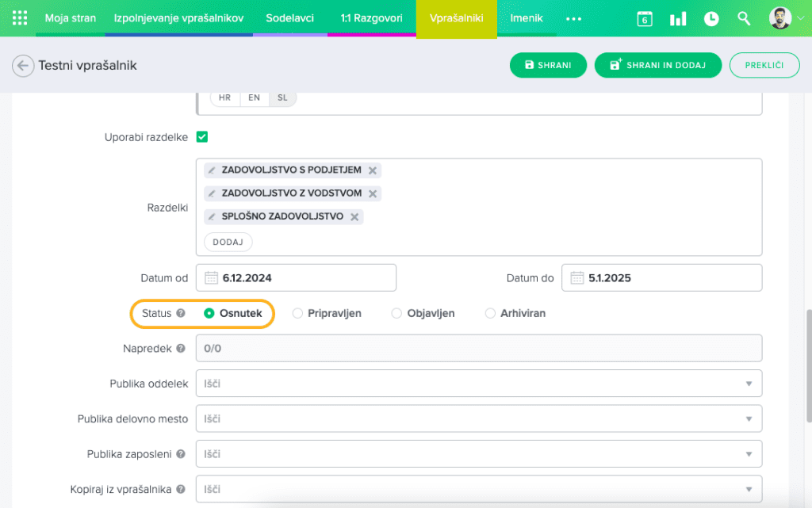Image resolution: width=812 pixels, height=508 pixels.
Task: Open the apps grid menu icon
Action: click(x=20, y=18)
